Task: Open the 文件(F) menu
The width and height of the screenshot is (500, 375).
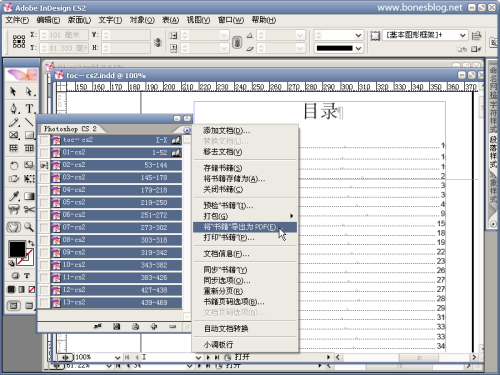Action: (17, 20)
